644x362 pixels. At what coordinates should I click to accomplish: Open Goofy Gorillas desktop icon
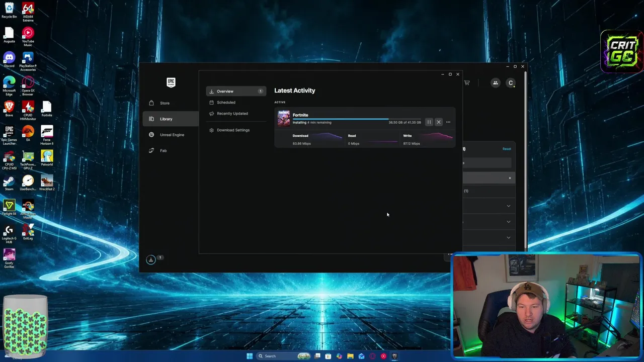pos(9,259)
